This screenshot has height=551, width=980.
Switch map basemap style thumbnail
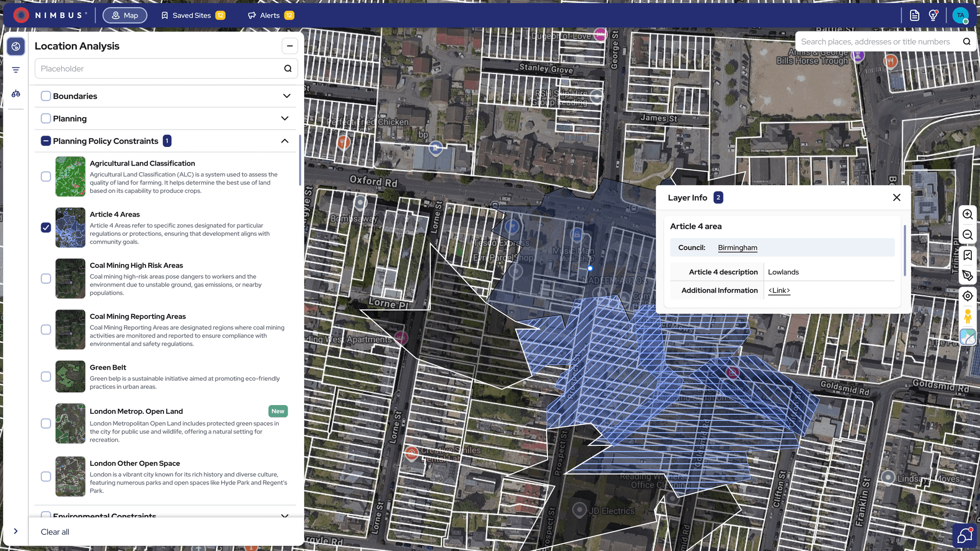[x=967, y=337]
